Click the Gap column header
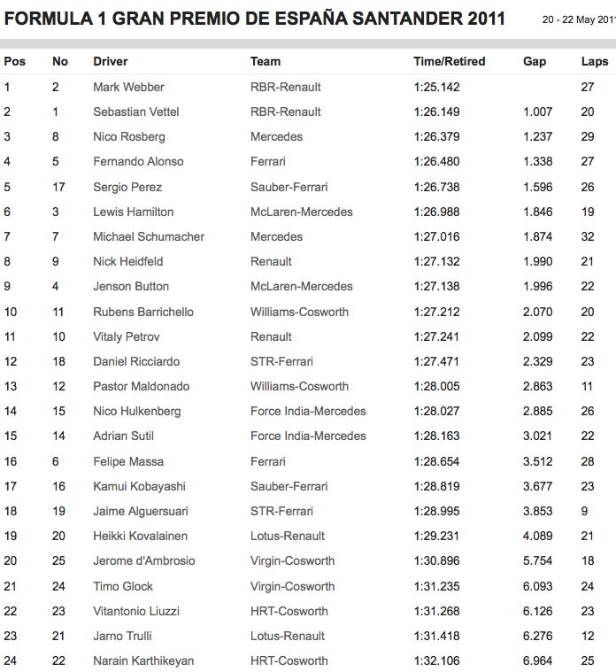This screenshot has height=672, width=616. click(x=535, y=62)
